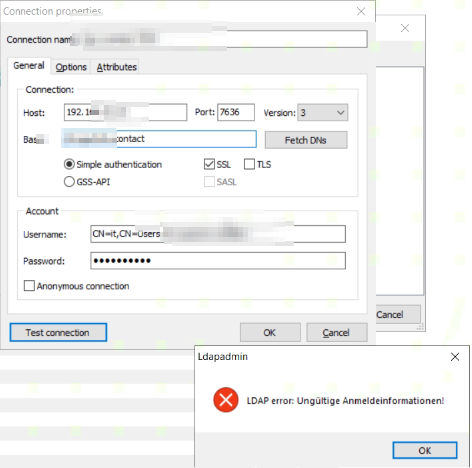Uncheck the SSL checkbox
Image resolution: width=472 pixels, height=468 pixels.
pyautogui.click(x=209, y=164)
